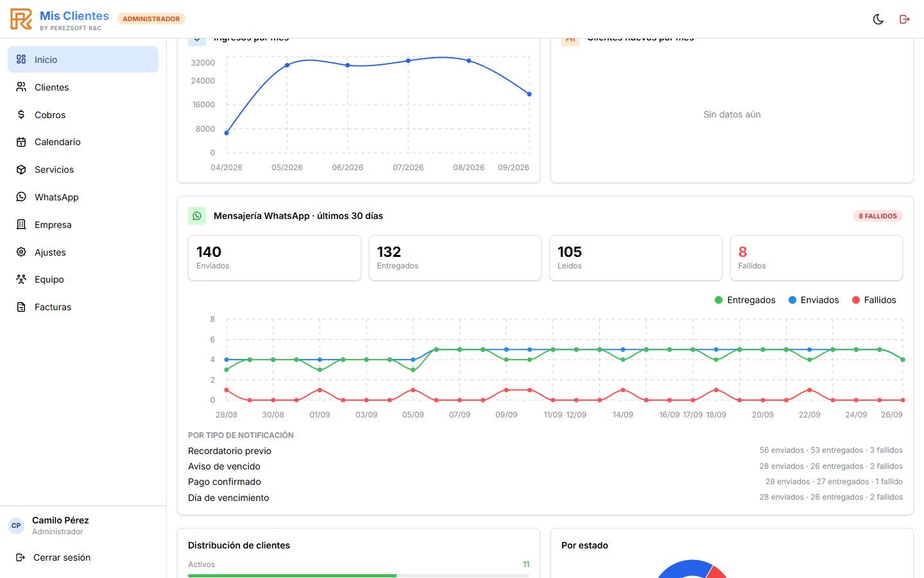This screenshot has width=924, height=578.
Task: Click the calendar icon beside Calendario
Action: pos(21,142)
